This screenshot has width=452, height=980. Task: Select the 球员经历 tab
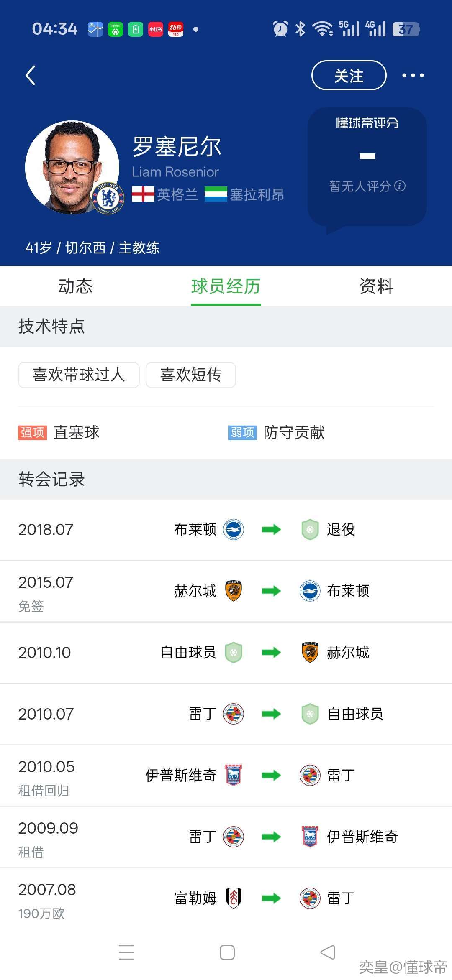tap(226, 286)
